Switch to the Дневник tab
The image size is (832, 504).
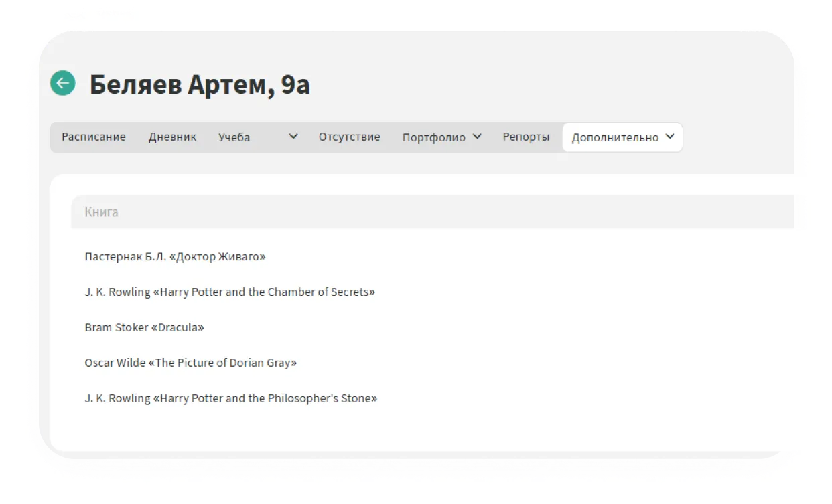click(x=172, y=137)
